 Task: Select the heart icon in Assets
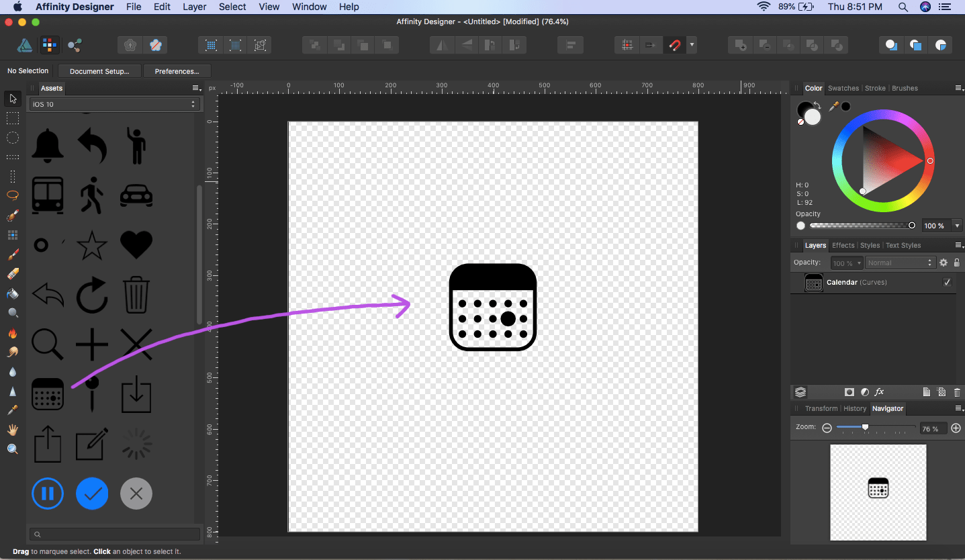[136, 245]
